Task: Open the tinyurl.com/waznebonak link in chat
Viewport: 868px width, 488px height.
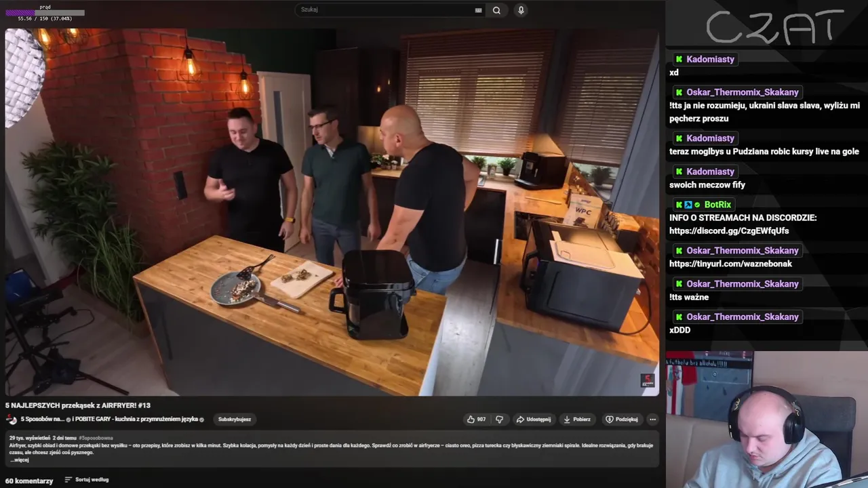Action: [730, 264]
